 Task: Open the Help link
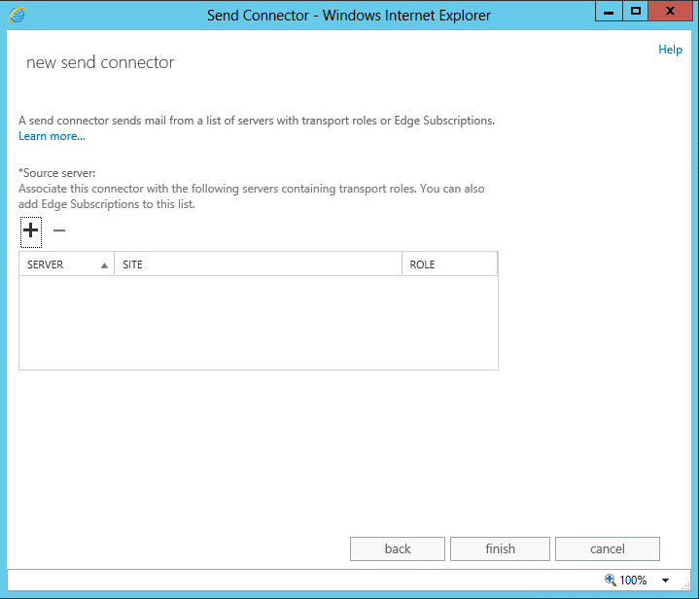670,50
